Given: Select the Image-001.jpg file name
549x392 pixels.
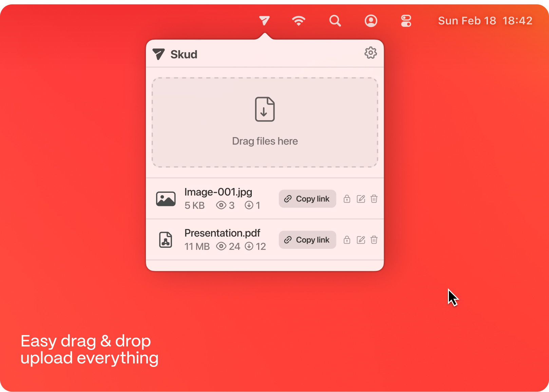Looking at the screenshot, I should click(x=218, y=192).
